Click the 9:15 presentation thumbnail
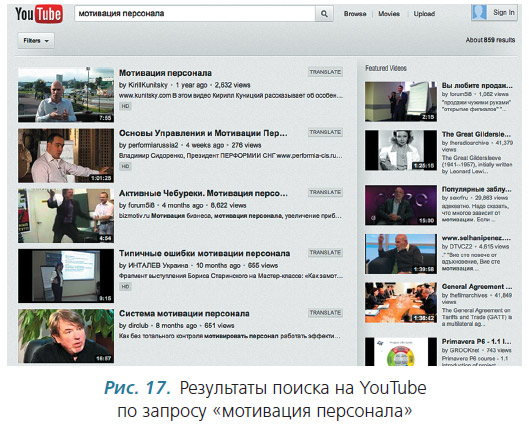 click(66, 276)
